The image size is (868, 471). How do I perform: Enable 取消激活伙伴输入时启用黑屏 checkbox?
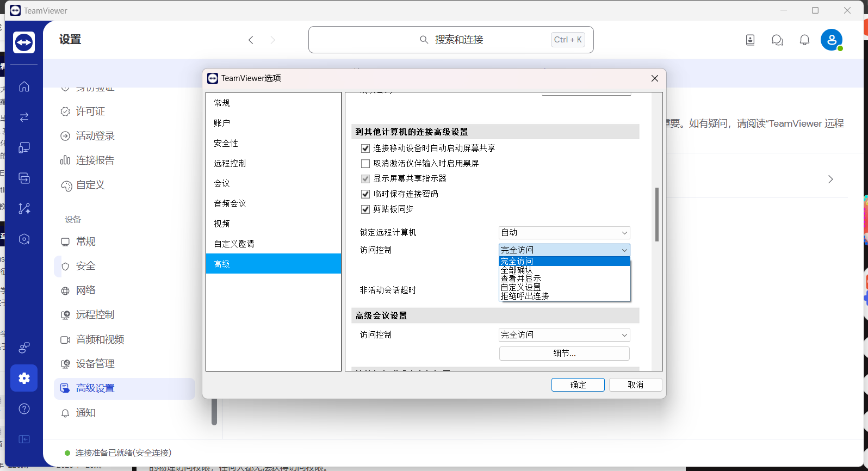[x=365, y=163]
